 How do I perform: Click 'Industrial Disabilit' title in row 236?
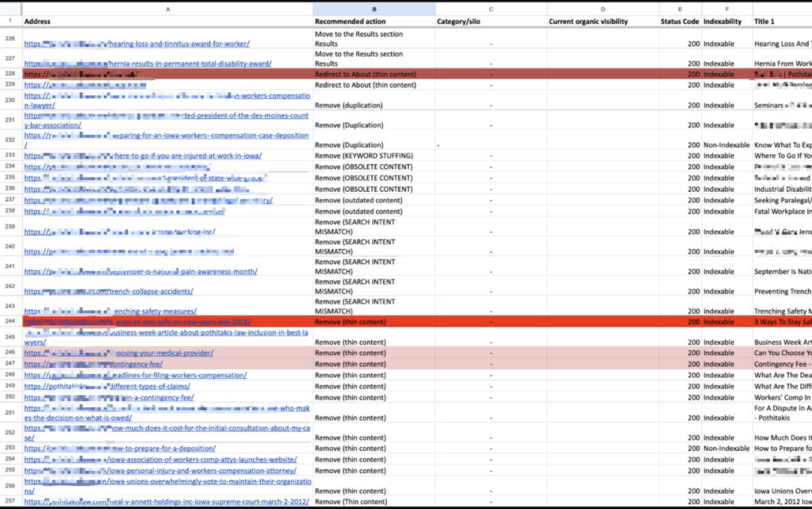[783, 189]
